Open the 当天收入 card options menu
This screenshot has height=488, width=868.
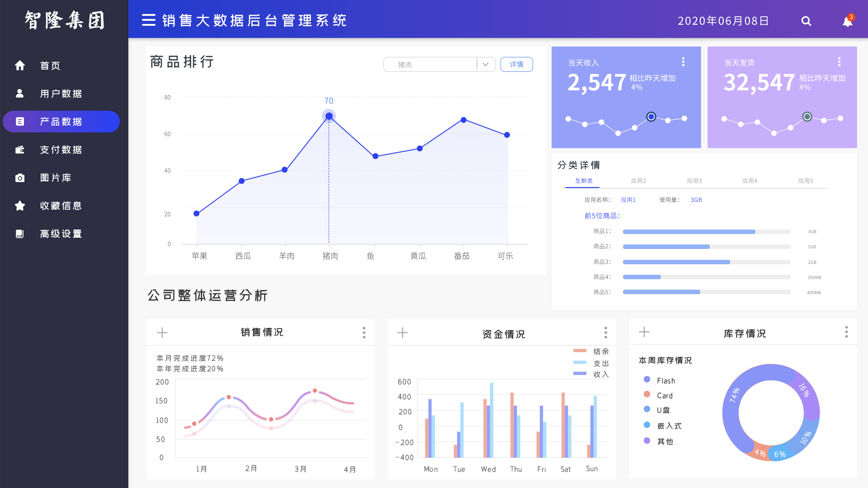[x=683, y=62]
